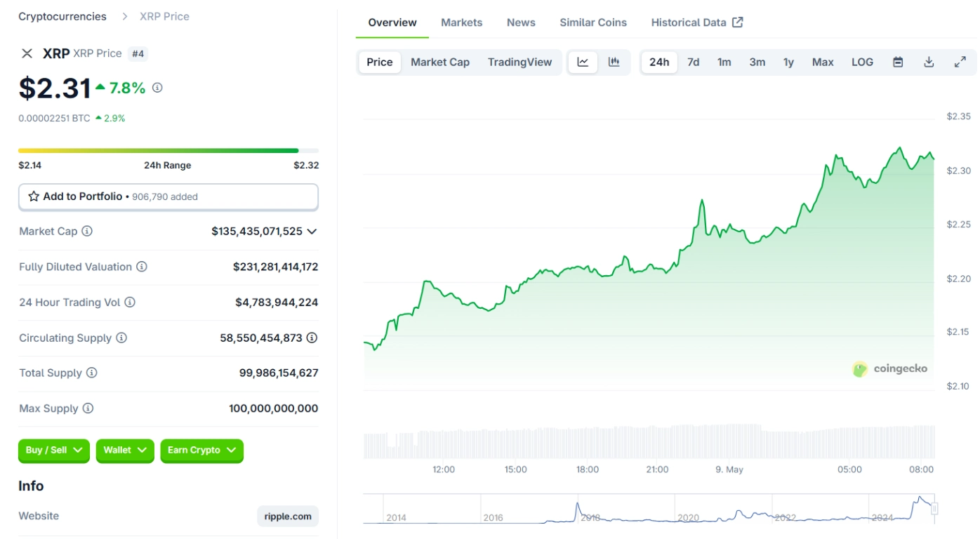Image resolution: width=980 pixels, height=539 pixels.
Task: Click the XRP Price breadcrumb
Action: [x=164, y=16]
